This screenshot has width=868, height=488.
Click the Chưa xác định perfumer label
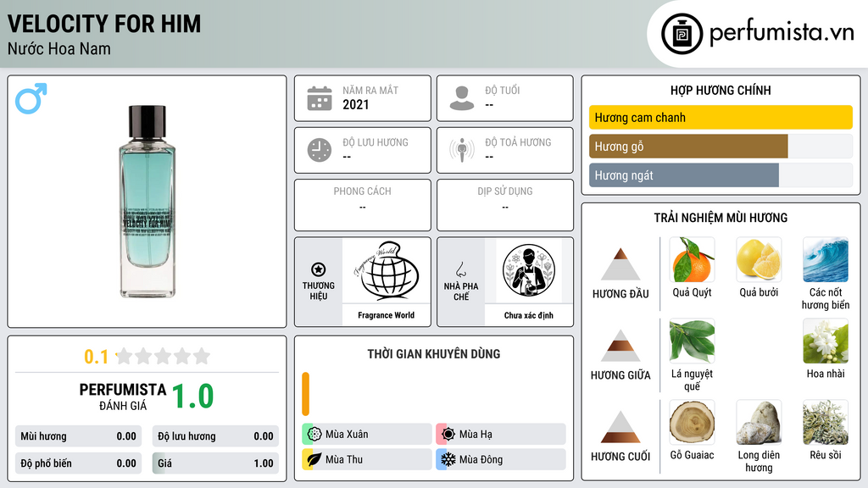(529, 315)
